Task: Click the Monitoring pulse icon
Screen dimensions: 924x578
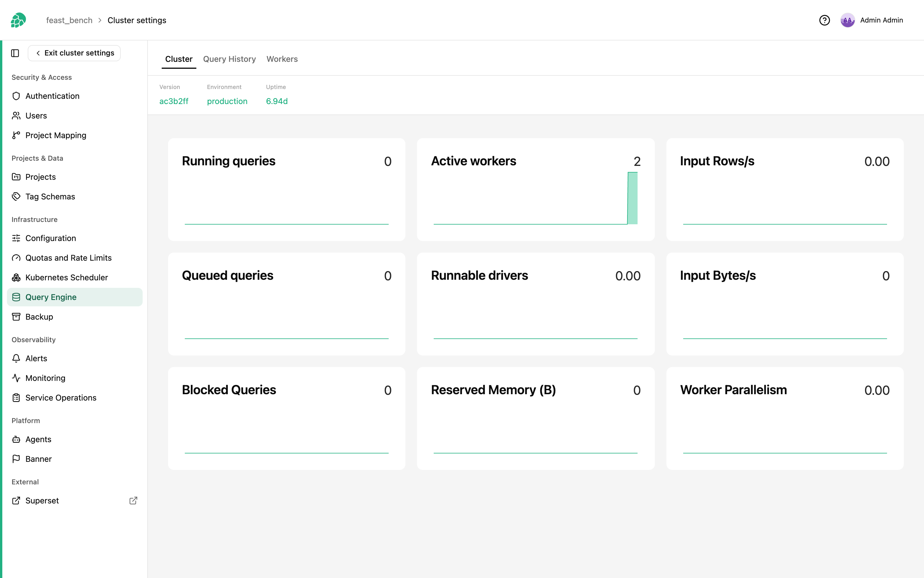Action: (16, 378)
